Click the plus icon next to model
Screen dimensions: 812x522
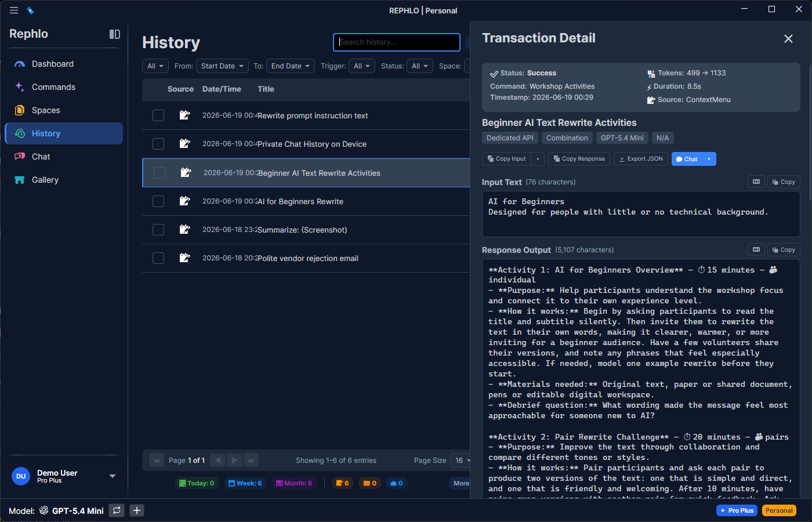[x=137, y=510]
